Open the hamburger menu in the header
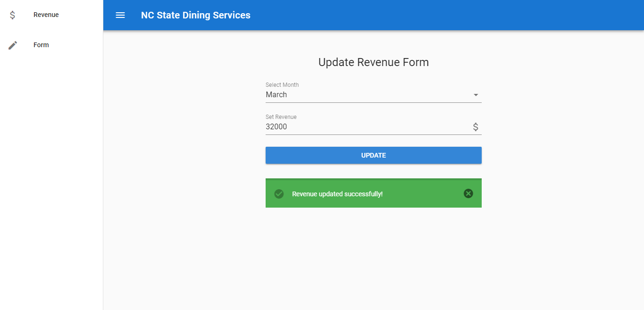This screenshot has height=310, width=644. [x=120, y=15]
